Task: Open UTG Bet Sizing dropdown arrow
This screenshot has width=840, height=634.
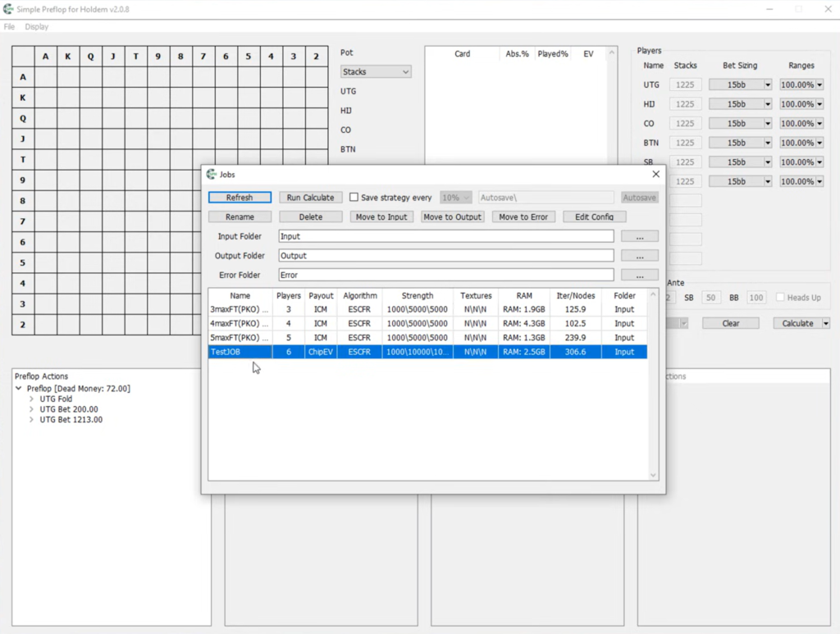Action: click(768, 84)
